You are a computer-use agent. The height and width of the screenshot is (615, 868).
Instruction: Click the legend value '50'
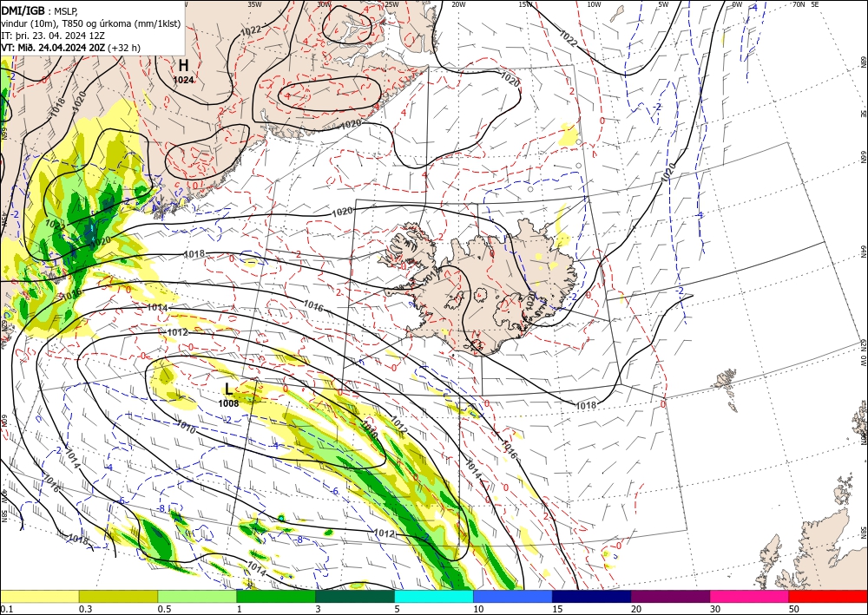pyautogui.click(x=794, y=609)
